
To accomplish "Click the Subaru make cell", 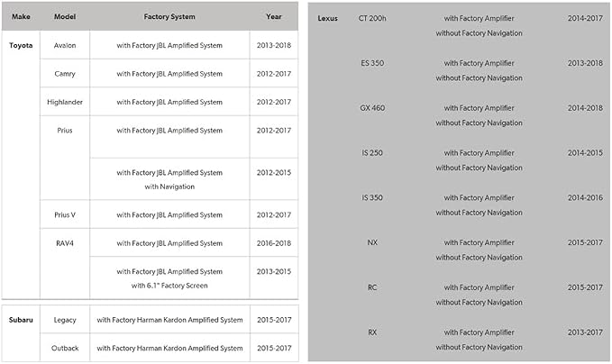I will [x=21, y=320].
